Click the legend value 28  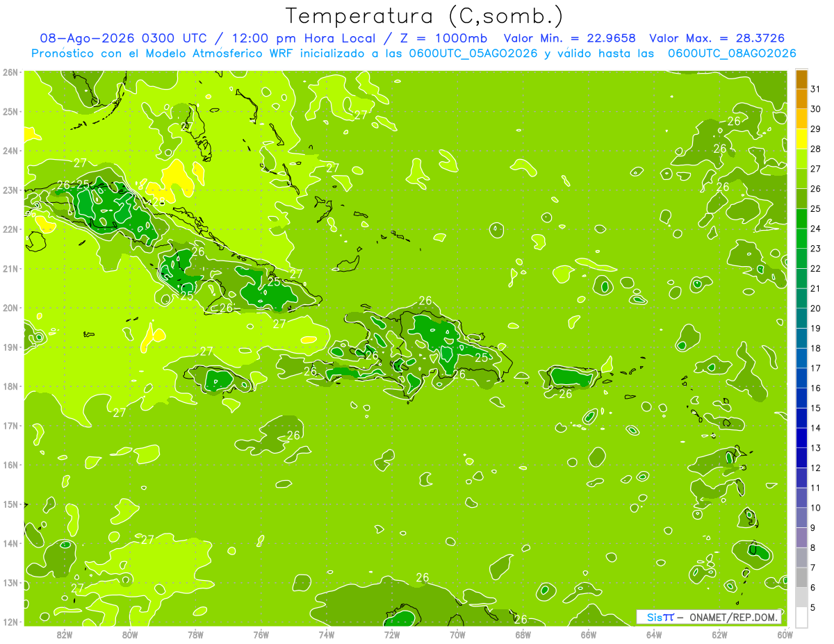coord(816,149)
